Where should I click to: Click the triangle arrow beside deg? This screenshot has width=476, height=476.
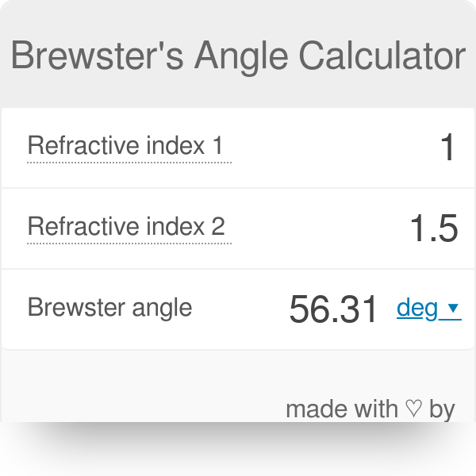pyautogui.click(x=453, y=308)
